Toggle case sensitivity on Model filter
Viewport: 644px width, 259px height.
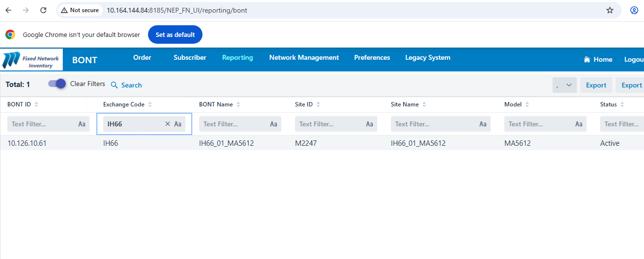(579, 124)
